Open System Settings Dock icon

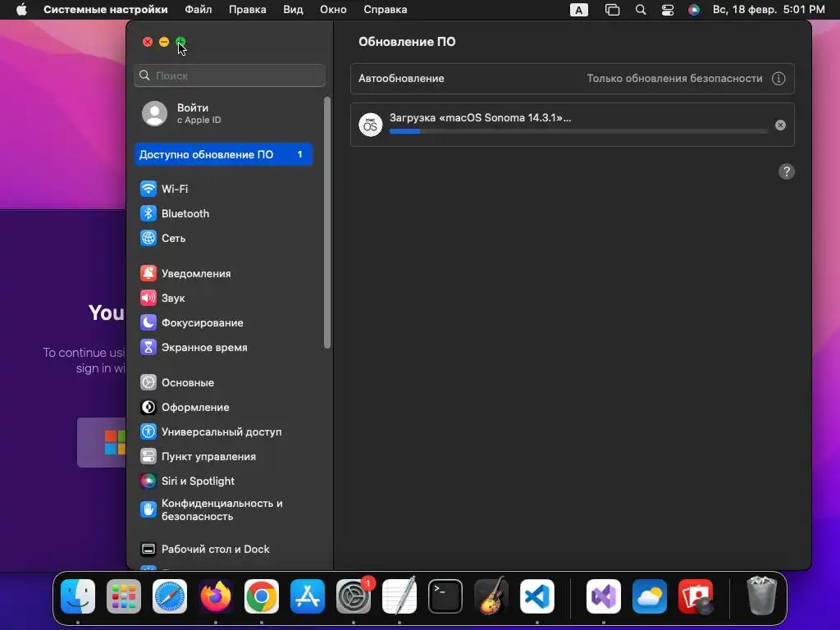coord(354,596)
